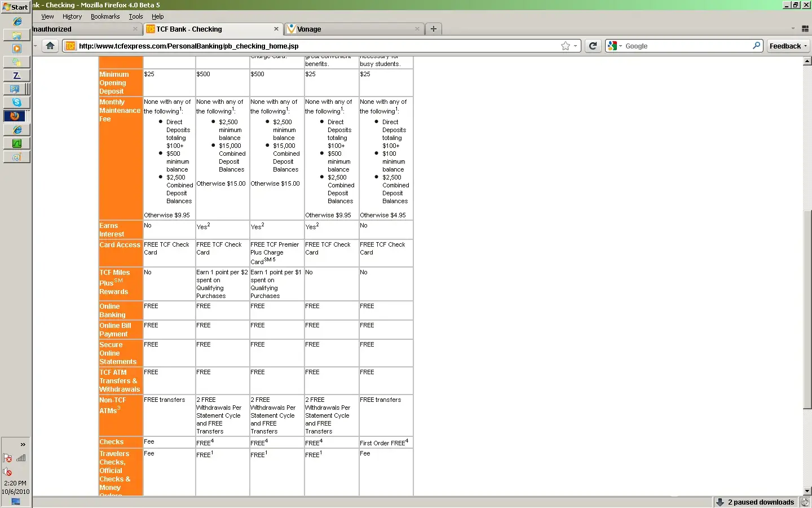The height and width of the screenshot is (508, 812).
Task: Open the tab groups panorama icon
Action: 805,29
